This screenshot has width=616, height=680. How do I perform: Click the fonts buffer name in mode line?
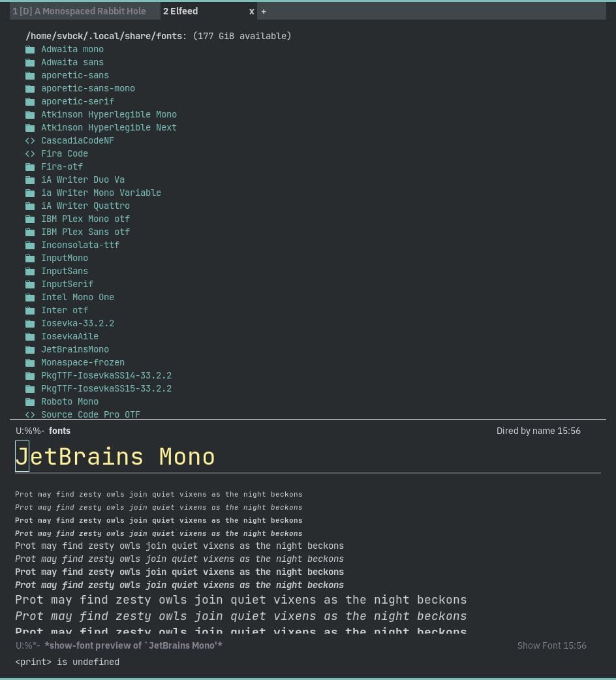[59, 431]
